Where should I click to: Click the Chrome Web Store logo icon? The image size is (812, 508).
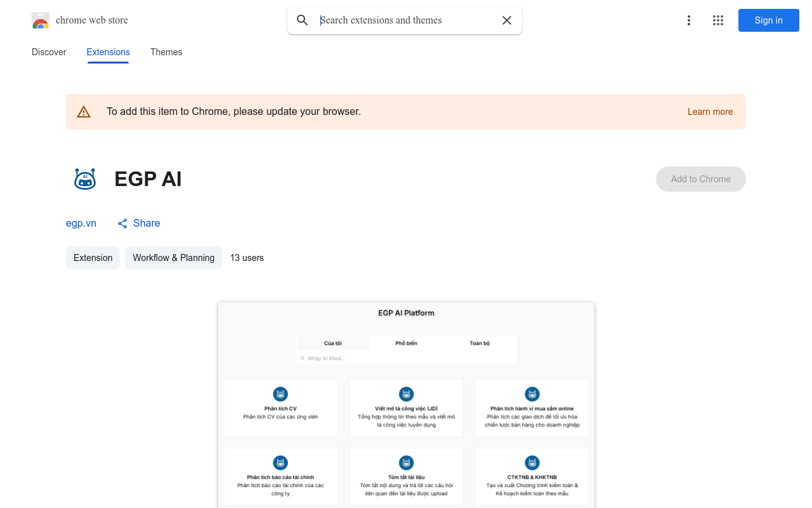coord(41,20)
